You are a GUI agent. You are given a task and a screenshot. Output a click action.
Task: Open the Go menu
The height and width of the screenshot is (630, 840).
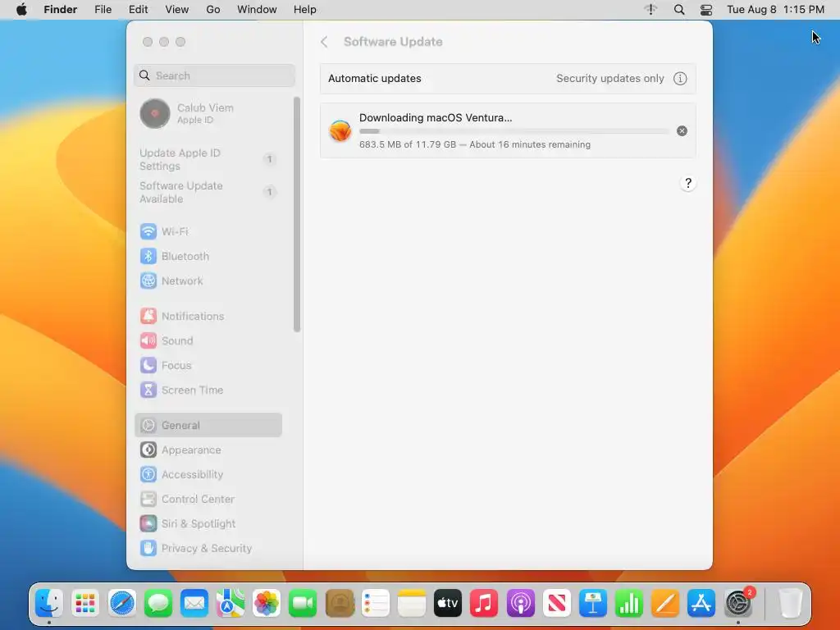pyautogui.click(x=213, y=10)
